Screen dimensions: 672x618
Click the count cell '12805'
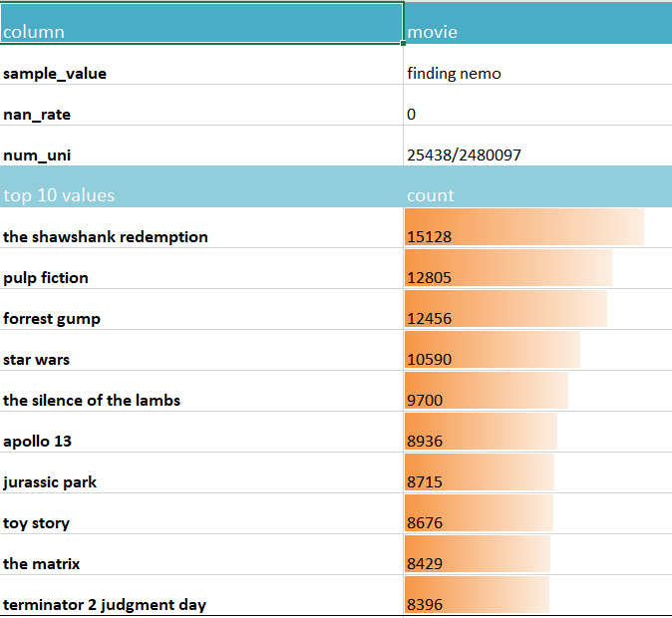tap(537, 268)
